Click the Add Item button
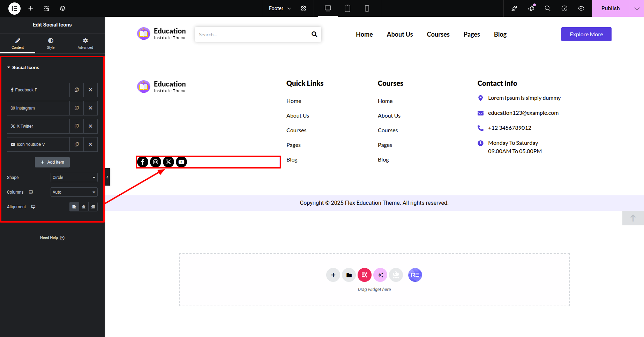644x337 pixels. click(x=52, y=162)
